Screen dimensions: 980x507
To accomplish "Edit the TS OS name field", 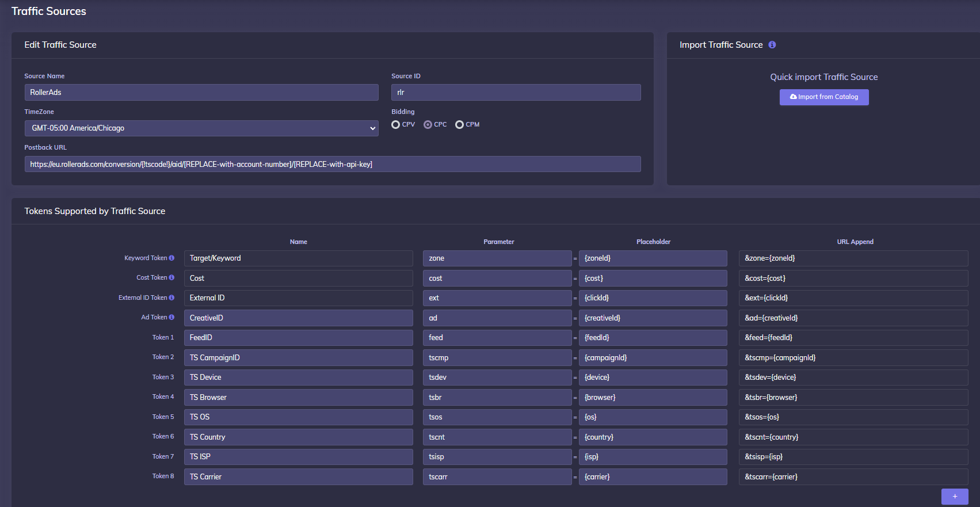I will (299, 417).
